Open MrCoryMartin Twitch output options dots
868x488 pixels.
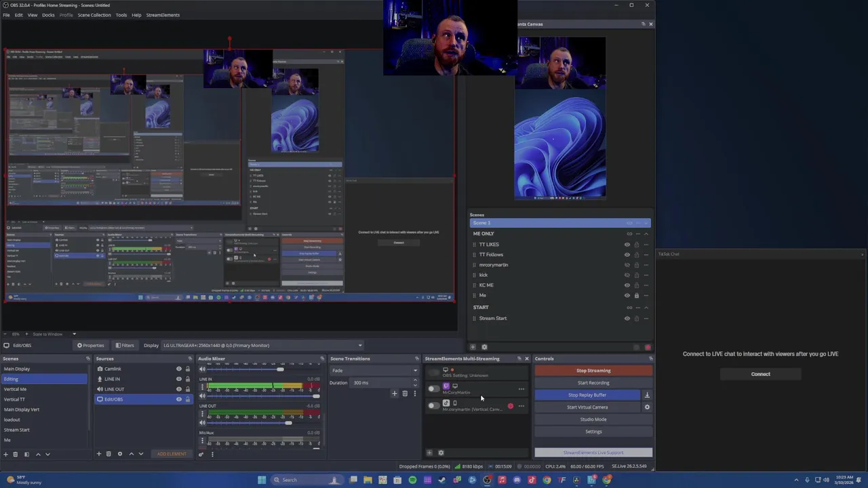point(521,389)
